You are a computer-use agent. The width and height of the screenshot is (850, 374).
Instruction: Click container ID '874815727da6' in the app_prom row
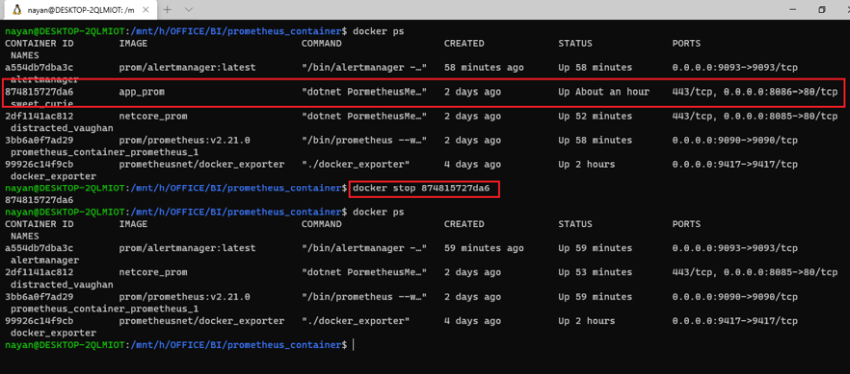tap(39, 92)
